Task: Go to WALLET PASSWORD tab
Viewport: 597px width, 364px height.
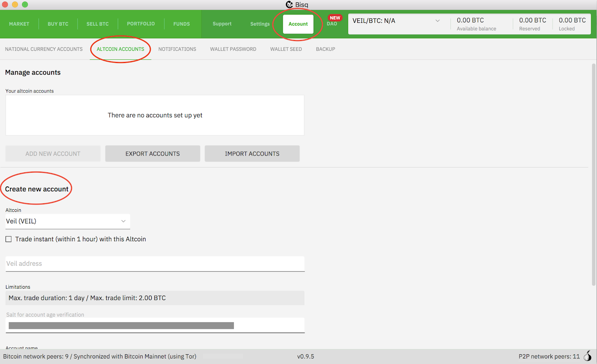Action: pyautogui.click(x=233, y=49)
